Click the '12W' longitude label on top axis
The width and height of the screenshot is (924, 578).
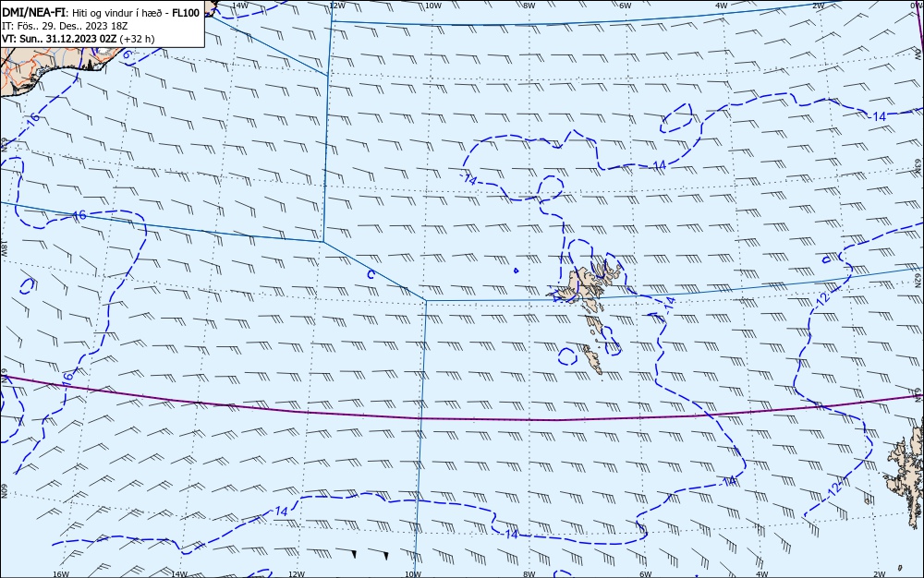(x=337, y=6)
